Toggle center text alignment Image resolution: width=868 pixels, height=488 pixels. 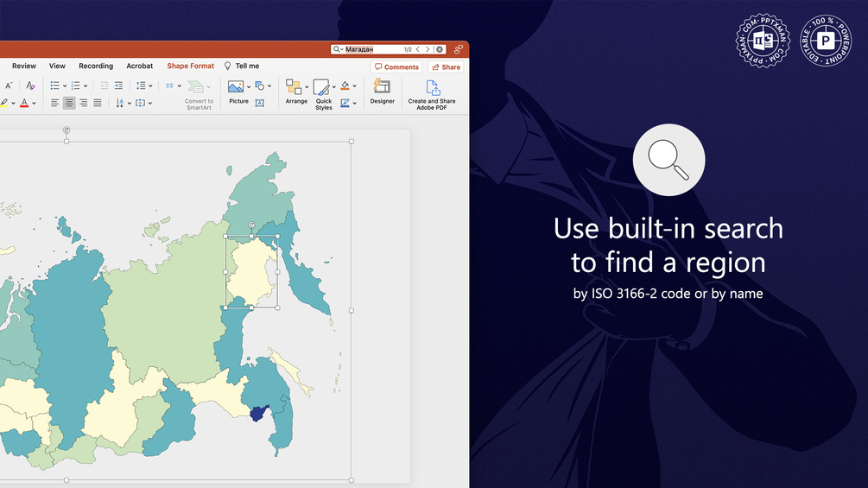click(x=68, y=103)
